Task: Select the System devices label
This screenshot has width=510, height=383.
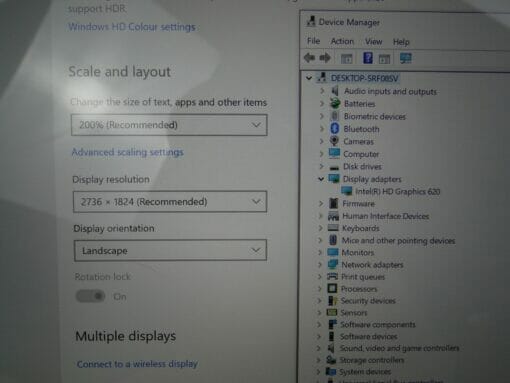Action: pos(365,371)
